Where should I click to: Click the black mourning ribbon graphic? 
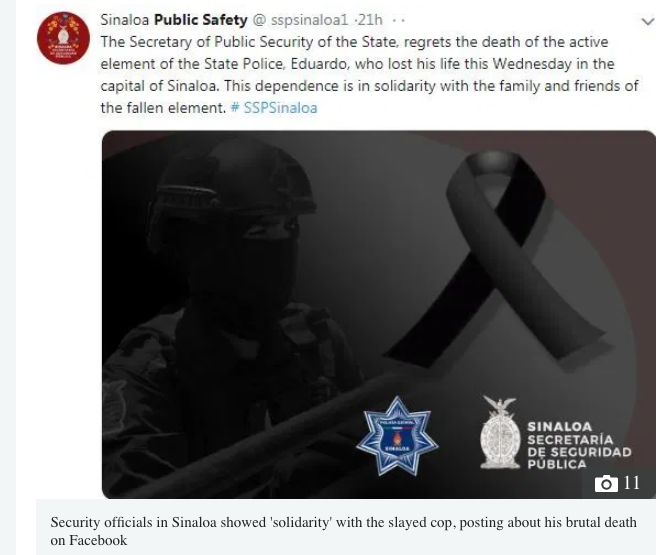pos(497,258)
